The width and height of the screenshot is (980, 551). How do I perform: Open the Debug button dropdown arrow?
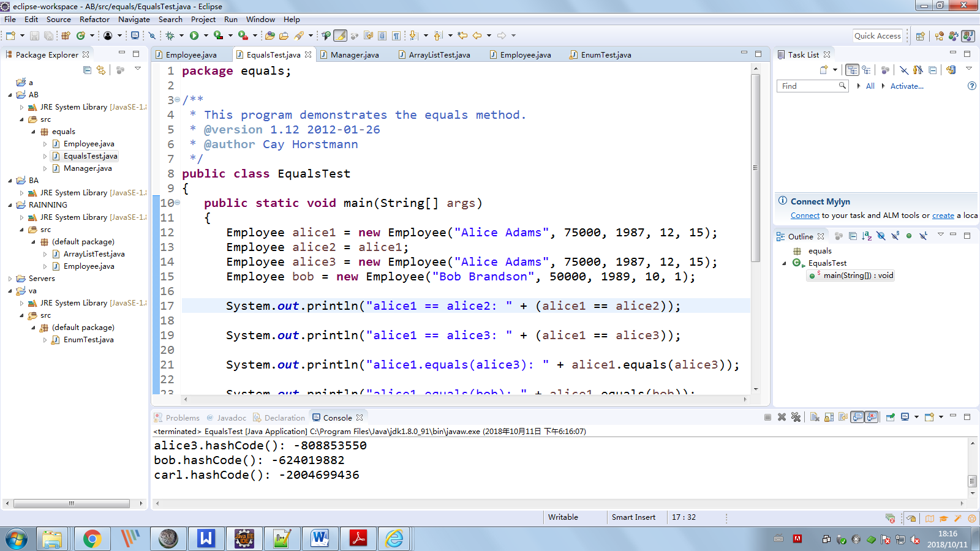click(182, 36)
